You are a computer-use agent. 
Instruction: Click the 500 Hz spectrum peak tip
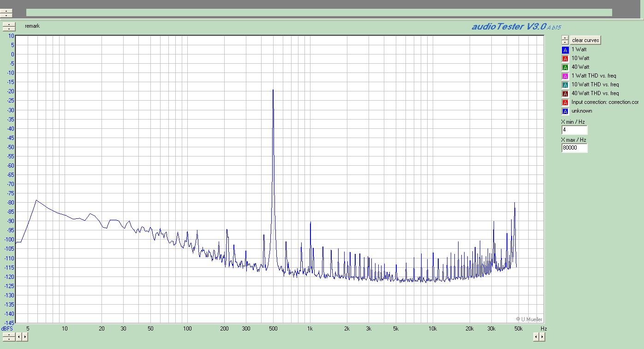273,90
